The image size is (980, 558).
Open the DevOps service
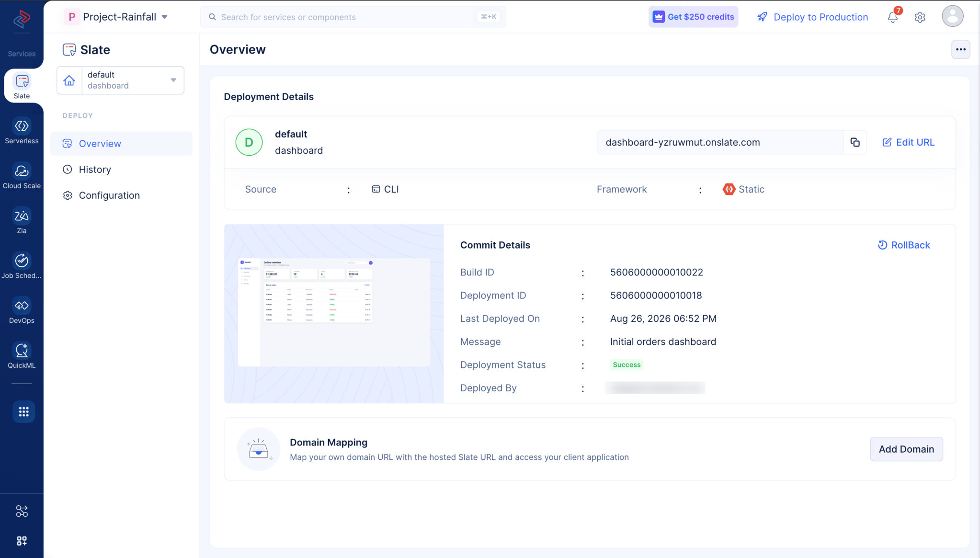pyautogui.click(x=22, y=310)
